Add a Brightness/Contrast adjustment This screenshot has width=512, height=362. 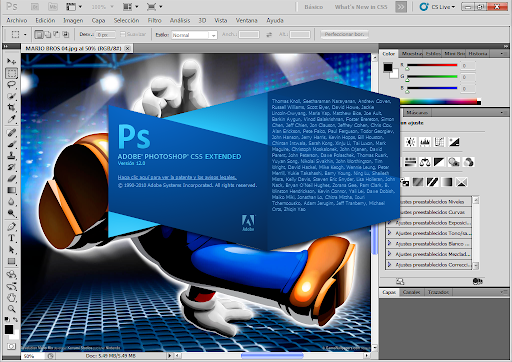point(410,142)
